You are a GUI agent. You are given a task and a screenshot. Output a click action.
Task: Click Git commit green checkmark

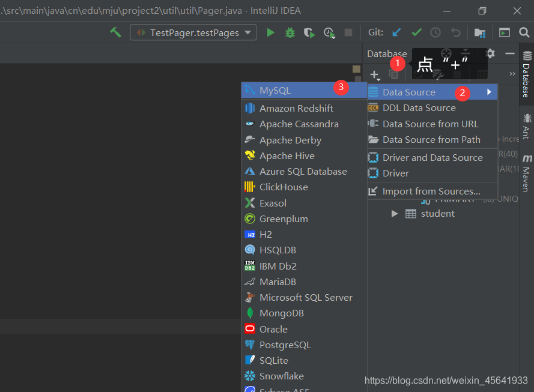[x=416, y=32]
